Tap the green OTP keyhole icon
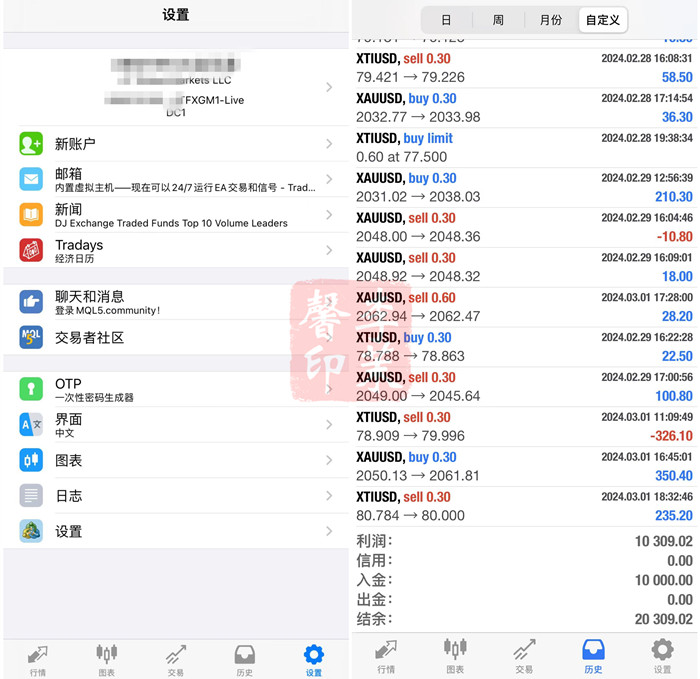 pyautogui.click(x=31, y=389)
